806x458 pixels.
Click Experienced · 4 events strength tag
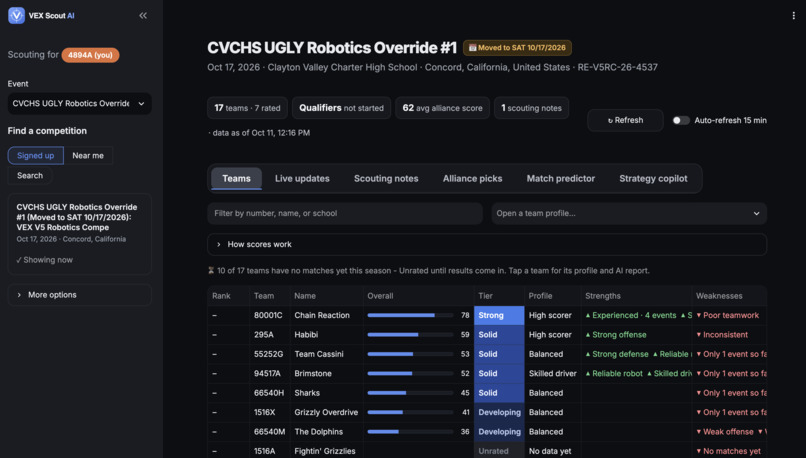pyautogui.click(x=631, y=315)
